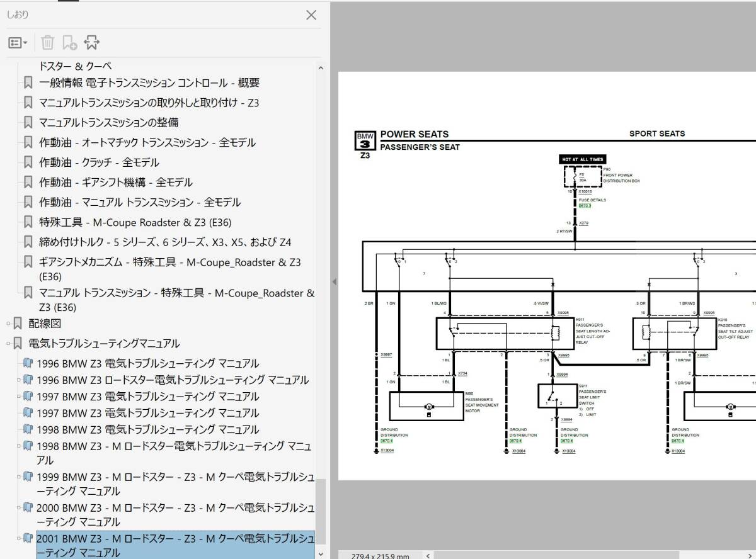Select bookmark マニュアルトランスミッションの整備
Image resolution: width=756 pixels, height=559 pixels.
click(108, 122)
